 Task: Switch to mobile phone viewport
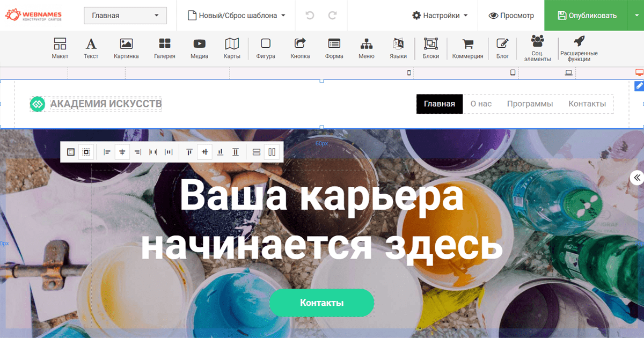point(409,73)
